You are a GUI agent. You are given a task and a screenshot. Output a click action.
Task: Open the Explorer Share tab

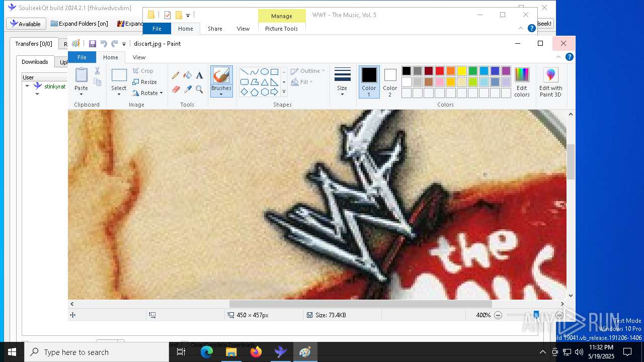click(x=215, y=29)
